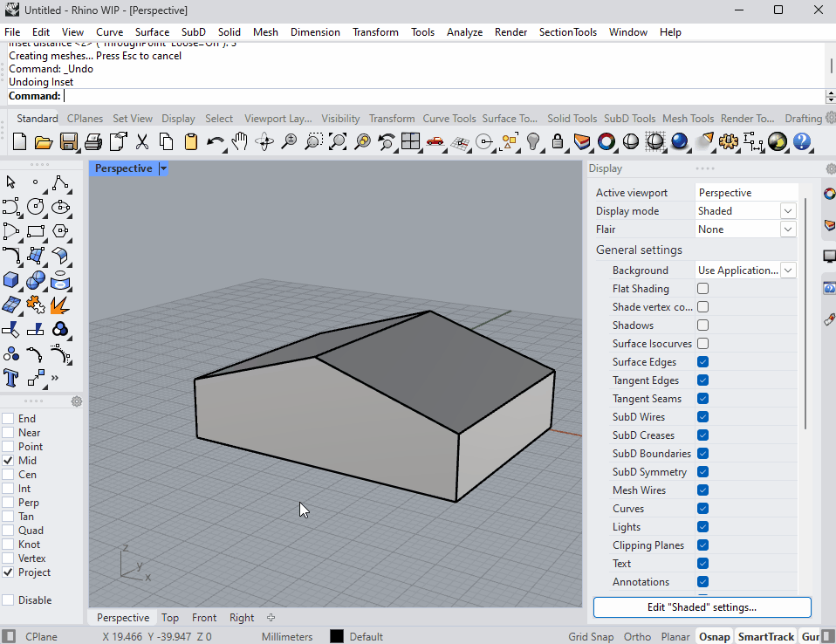Open the Display mode dropdown
836x644 pixels.
point(787,211)
